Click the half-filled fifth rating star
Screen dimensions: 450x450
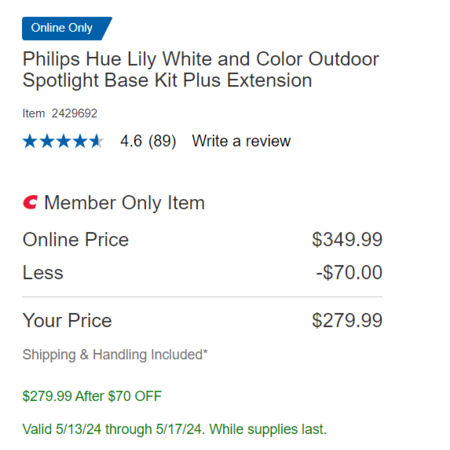(97, 141)
